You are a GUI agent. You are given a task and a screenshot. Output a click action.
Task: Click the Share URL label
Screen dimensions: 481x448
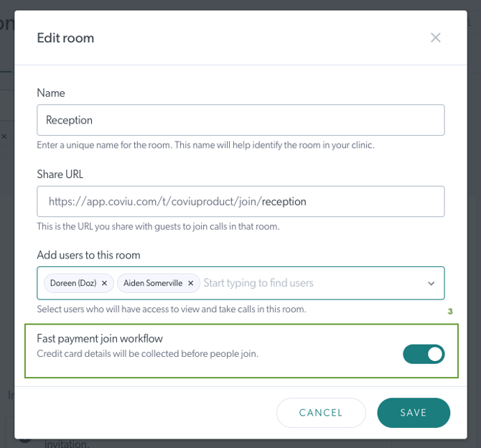pos(60,174)
